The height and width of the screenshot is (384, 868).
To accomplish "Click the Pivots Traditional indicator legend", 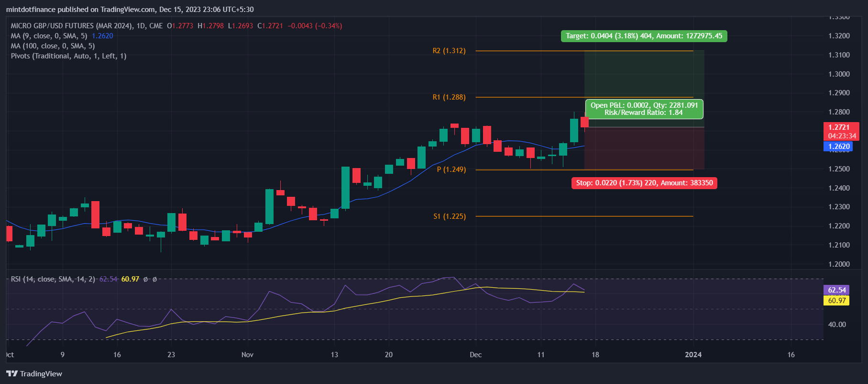I will coord(68,56).
